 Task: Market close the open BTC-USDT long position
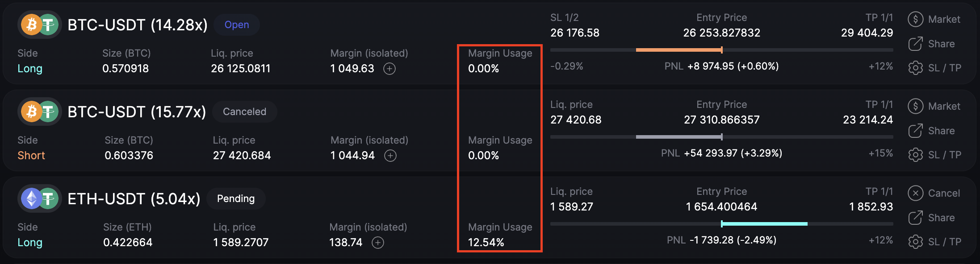934,19
